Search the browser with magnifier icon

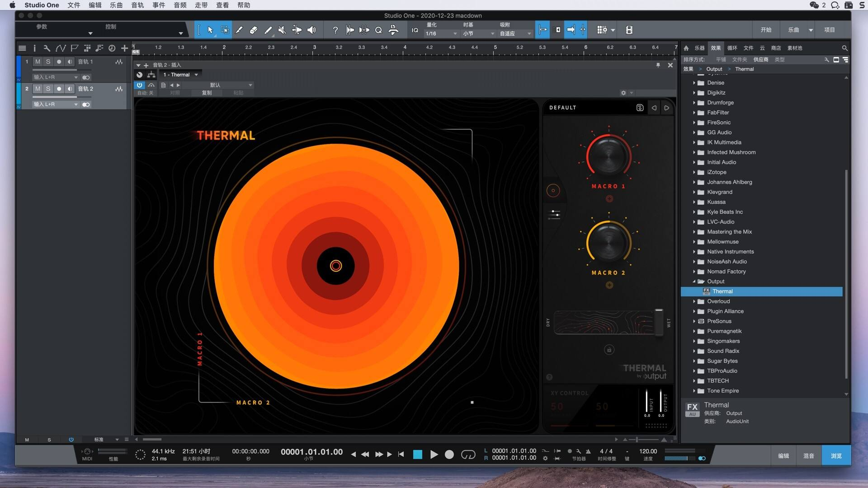coord(844,48)
